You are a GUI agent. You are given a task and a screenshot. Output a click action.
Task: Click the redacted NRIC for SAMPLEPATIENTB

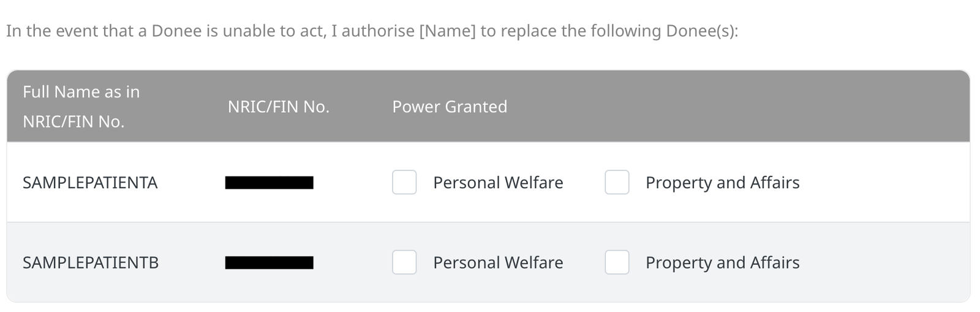(x=269, y=262)
